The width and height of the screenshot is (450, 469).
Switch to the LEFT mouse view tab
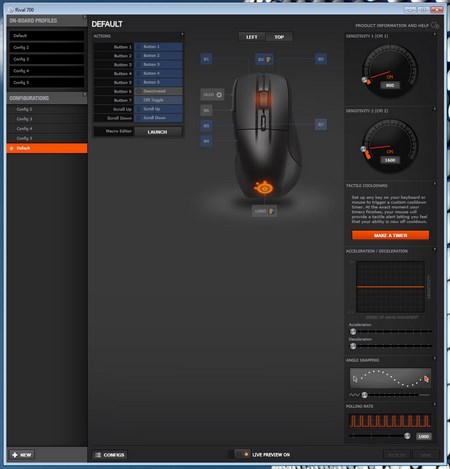click(x=252, y=37)
